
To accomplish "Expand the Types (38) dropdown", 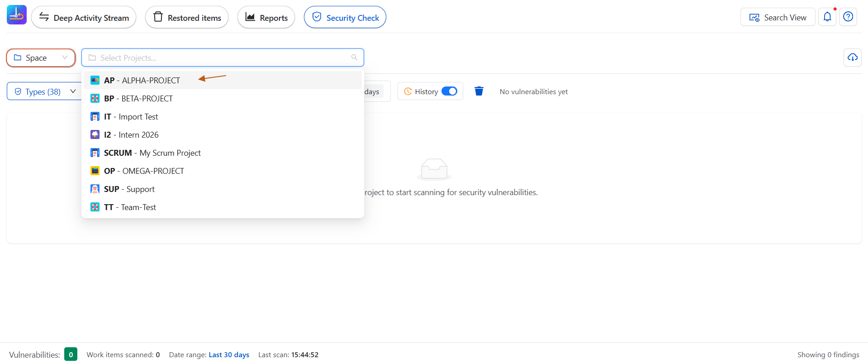I will click(x=44, y=91).
